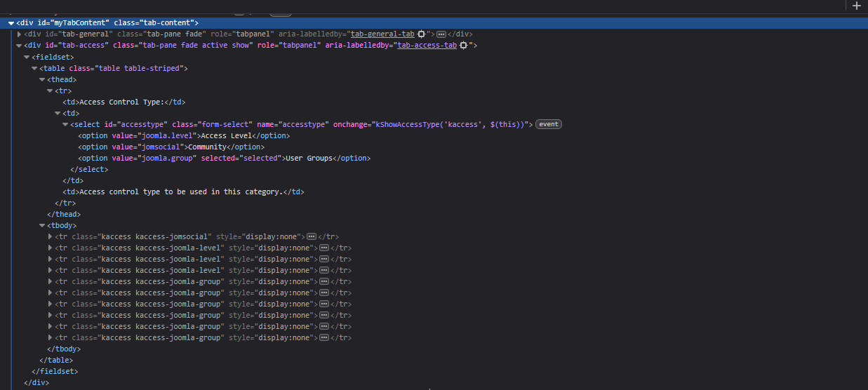Click the value="joomla.level" attribute

click(x=154, y=135)
